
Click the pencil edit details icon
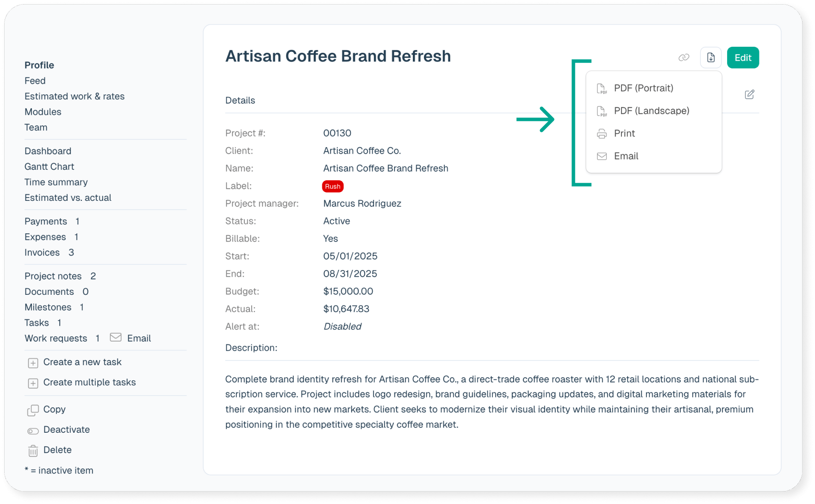749,94
